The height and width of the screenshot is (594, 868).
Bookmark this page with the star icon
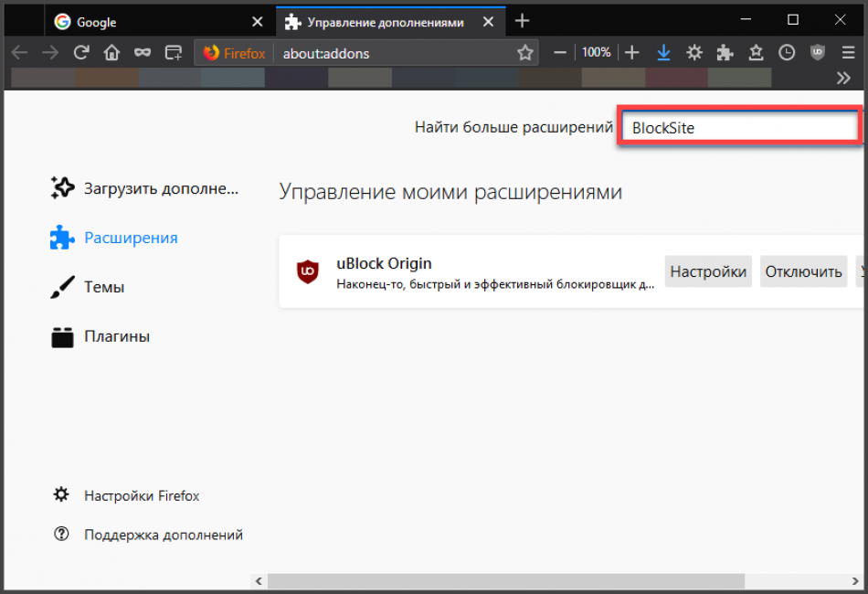click(x=524, y=53)
